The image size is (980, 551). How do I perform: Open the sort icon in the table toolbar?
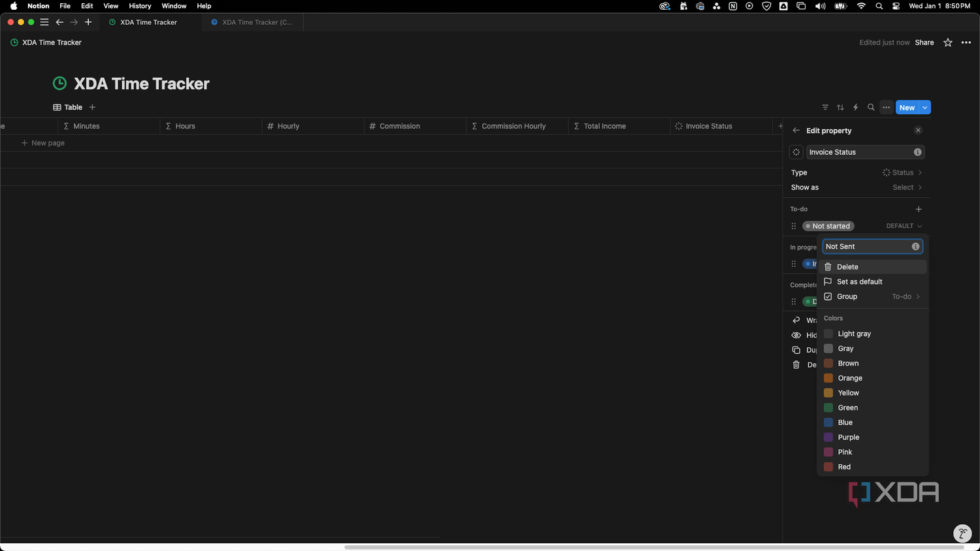pyautogui.click(x=840, y=108)
